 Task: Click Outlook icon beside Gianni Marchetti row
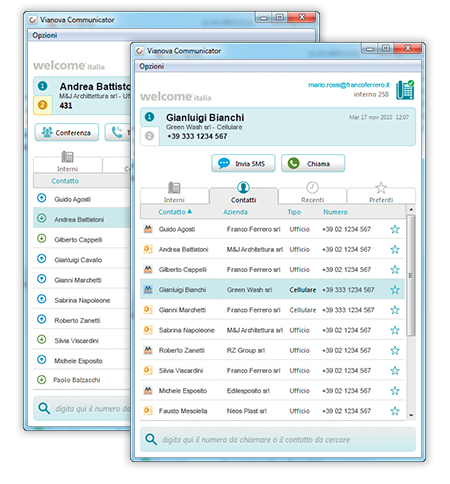(x=148, y=310)
